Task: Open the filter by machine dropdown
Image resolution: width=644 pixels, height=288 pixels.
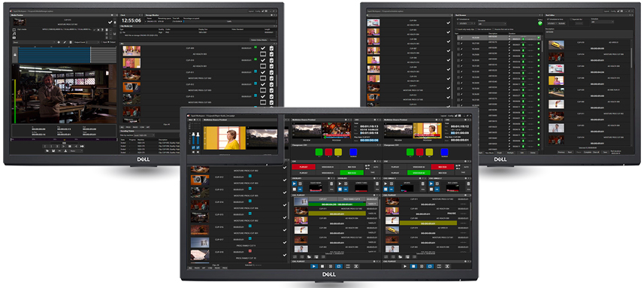Action: 144,135
